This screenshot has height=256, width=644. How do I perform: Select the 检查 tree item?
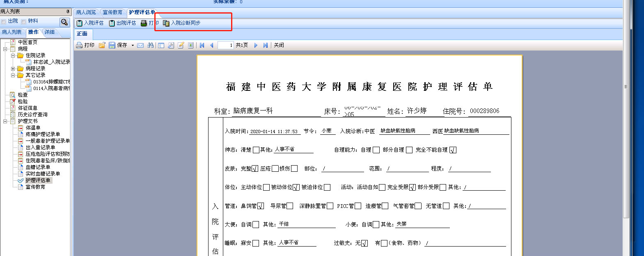click(x=23, y=95)
